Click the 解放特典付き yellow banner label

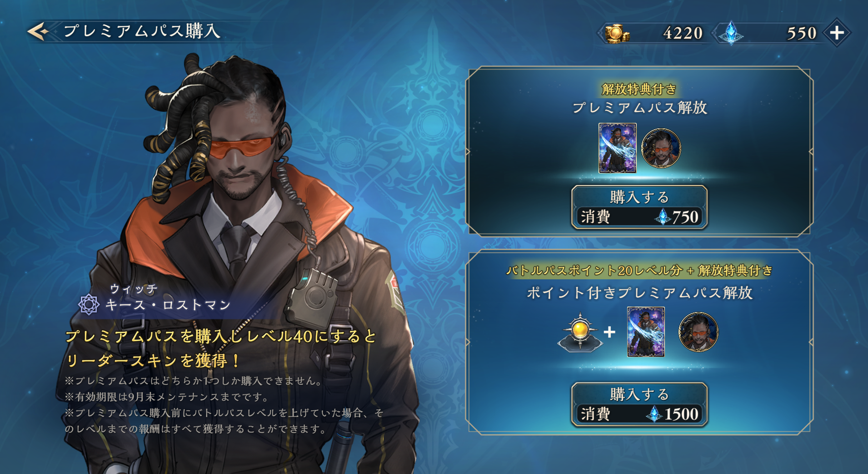point(639,89)
